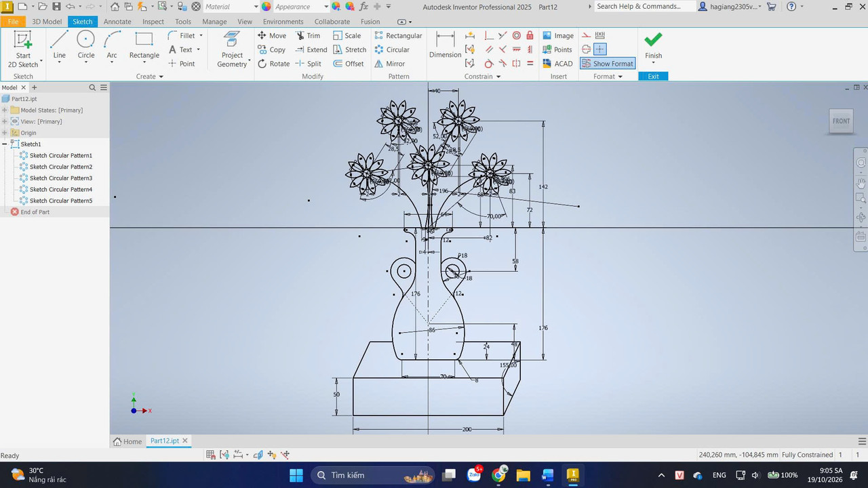The height and width of the screenshot is (488, 868).
Task: Toggle snap to grid in status bar
Action: 211,455
